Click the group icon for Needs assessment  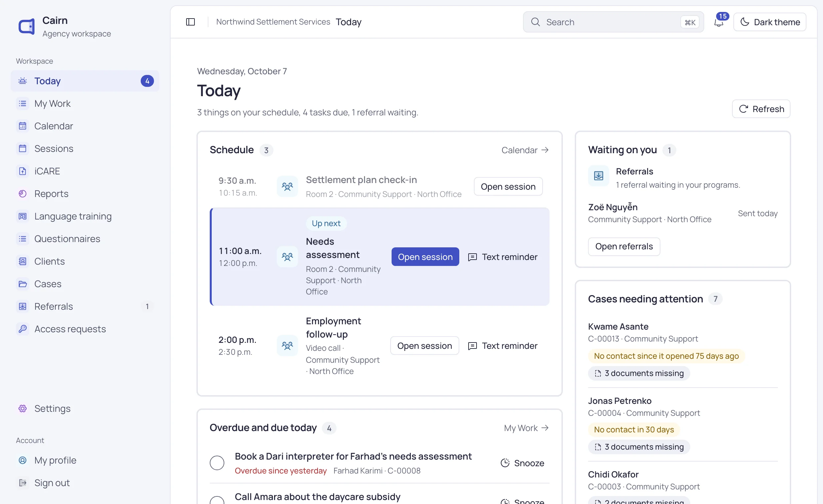pos(287,257)
